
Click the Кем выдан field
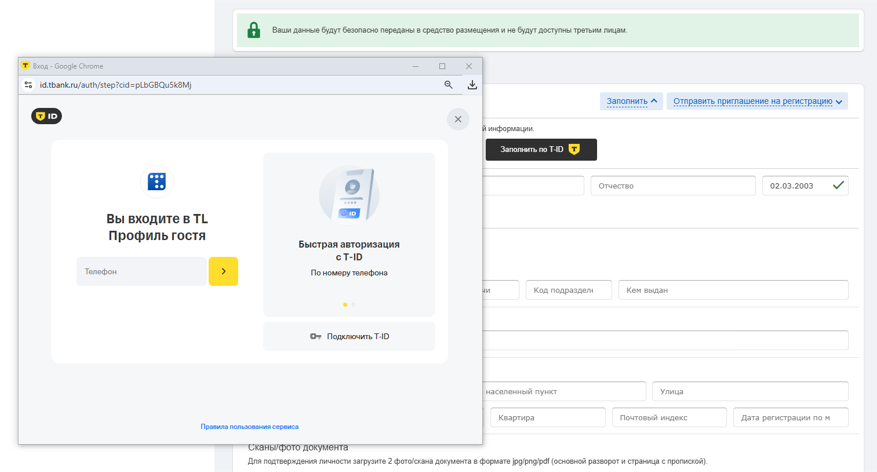[x=732, y=290]
